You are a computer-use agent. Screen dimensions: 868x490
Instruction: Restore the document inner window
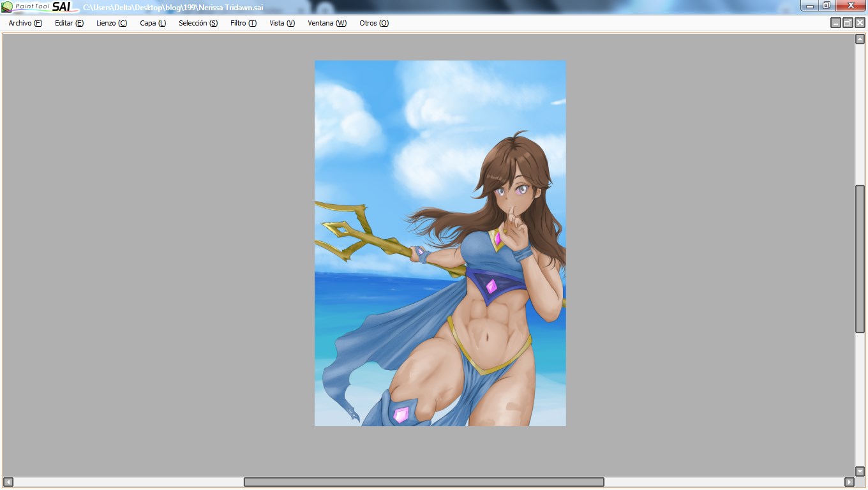pos(848,23)
